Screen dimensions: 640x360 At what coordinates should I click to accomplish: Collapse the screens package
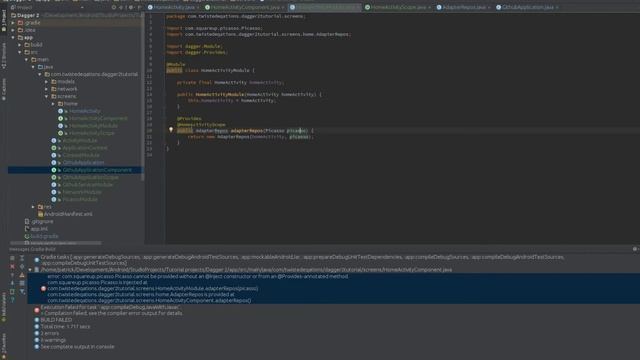pyautogui.click(x=47, y=96)
